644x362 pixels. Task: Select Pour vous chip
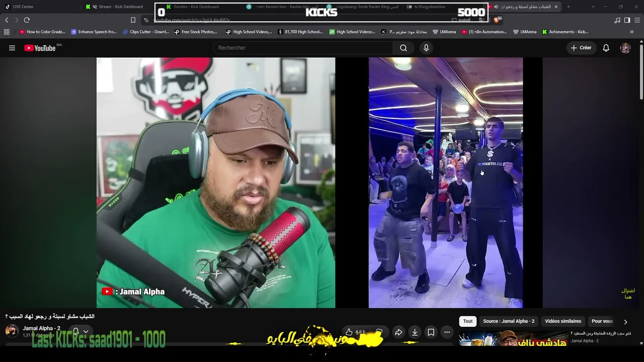coord(602,321)
